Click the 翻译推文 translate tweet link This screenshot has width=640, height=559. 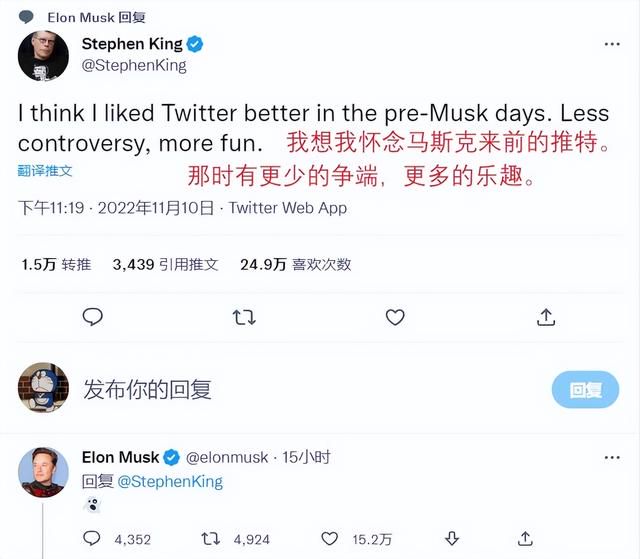pos(45,171)
